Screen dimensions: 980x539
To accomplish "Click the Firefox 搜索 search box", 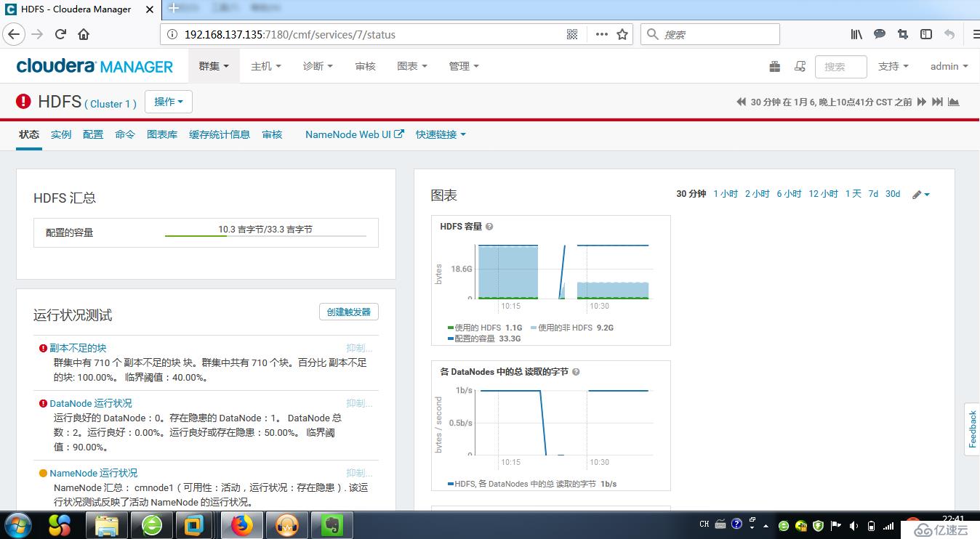I will pyautogui.click(x=710, y=34).
